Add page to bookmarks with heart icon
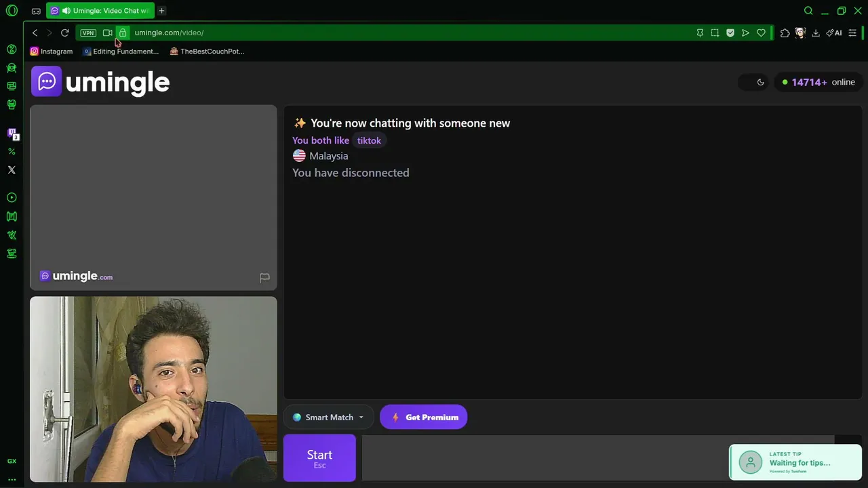Screen dimensions: 868x488 coord(761,33)
